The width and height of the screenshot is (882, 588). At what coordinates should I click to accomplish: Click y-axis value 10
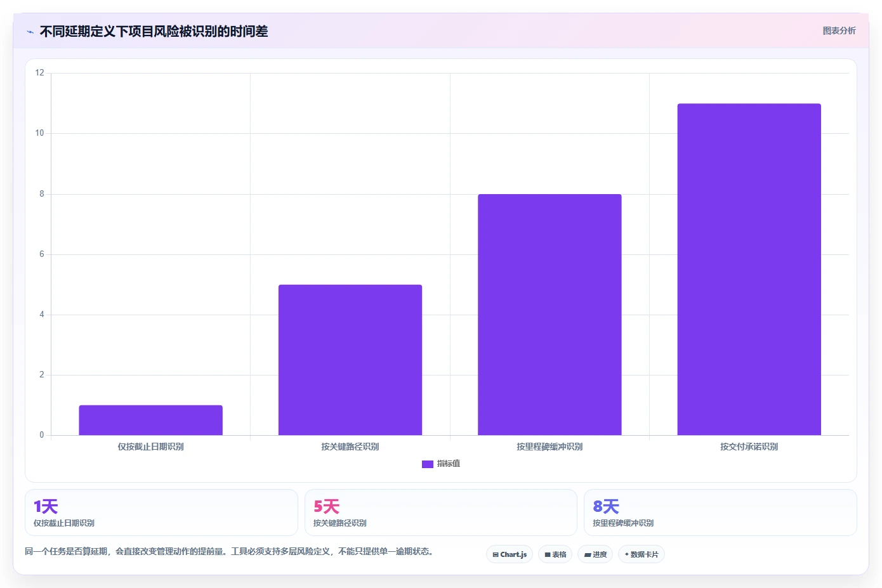(x=40, y=133)
